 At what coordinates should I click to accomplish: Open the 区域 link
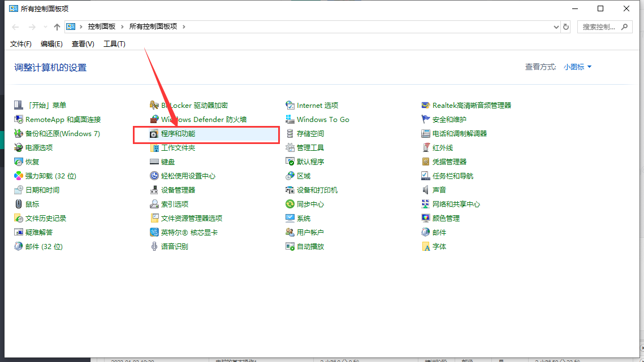tap(304, 176)
